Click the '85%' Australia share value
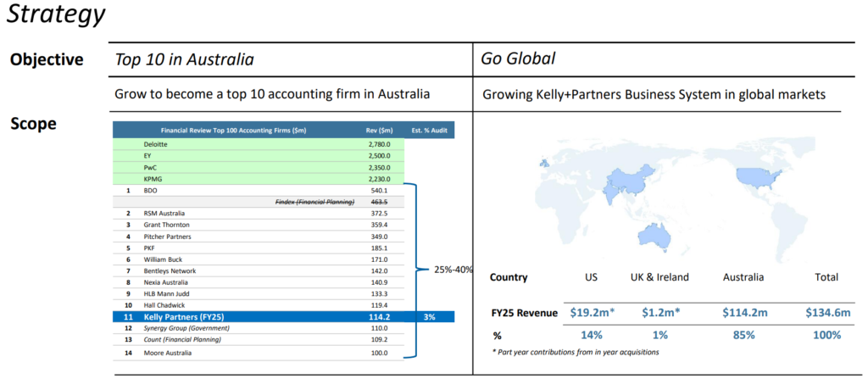 click(x=744, y=335)
